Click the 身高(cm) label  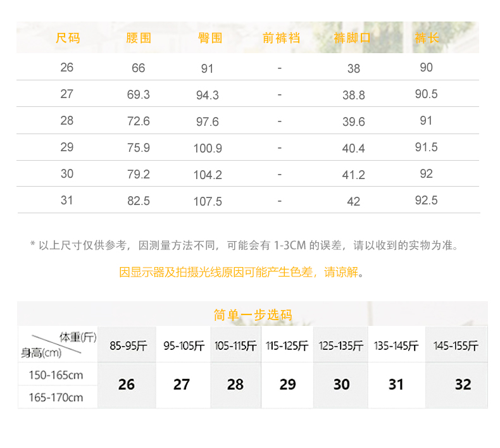[41, 352]
